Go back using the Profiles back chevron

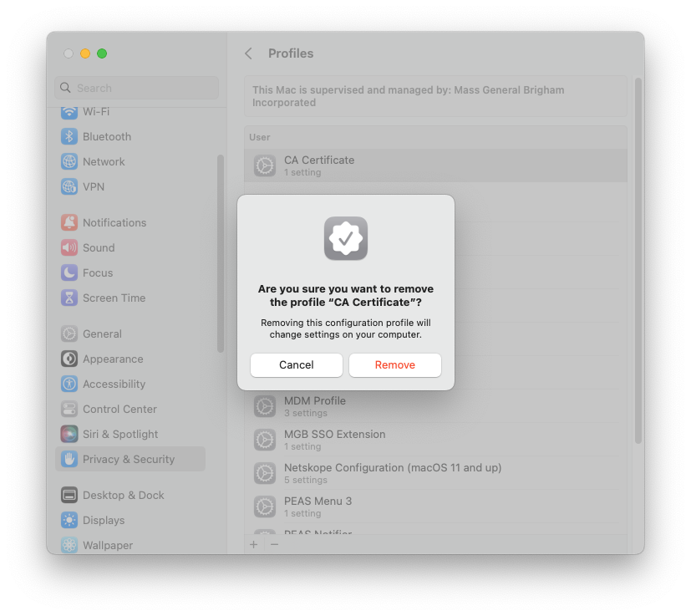point(248,53)
